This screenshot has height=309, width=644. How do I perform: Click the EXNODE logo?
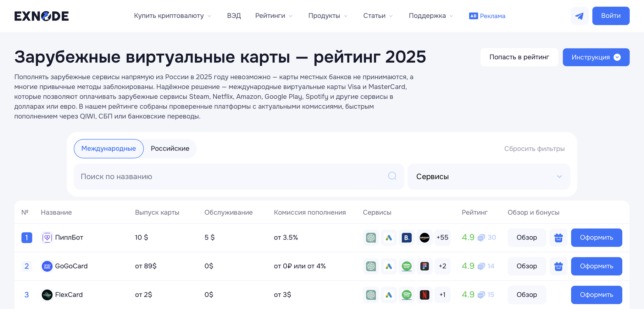pos(42,16)
